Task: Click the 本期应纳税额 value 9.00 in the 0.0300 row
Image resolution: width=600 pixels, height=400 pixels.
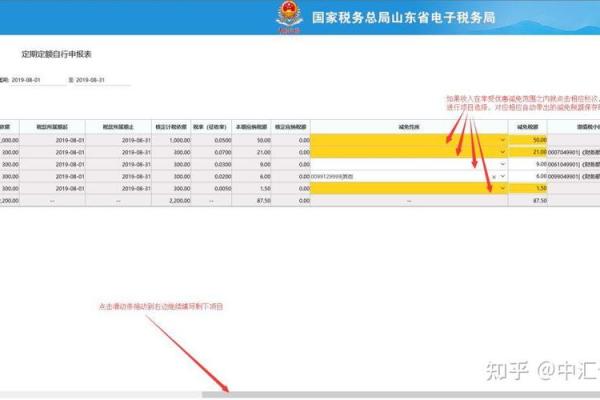Action: [251, 164]
